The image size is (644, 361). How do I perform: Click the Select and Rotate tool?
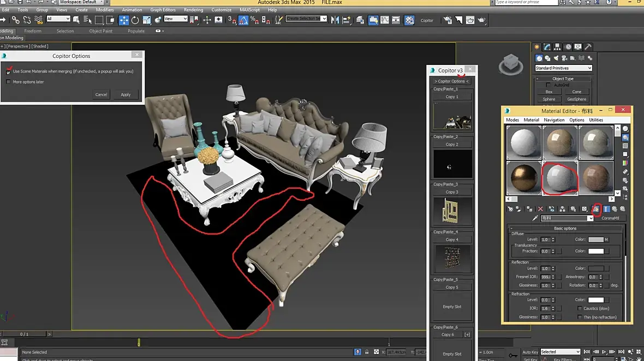point(135,20)
